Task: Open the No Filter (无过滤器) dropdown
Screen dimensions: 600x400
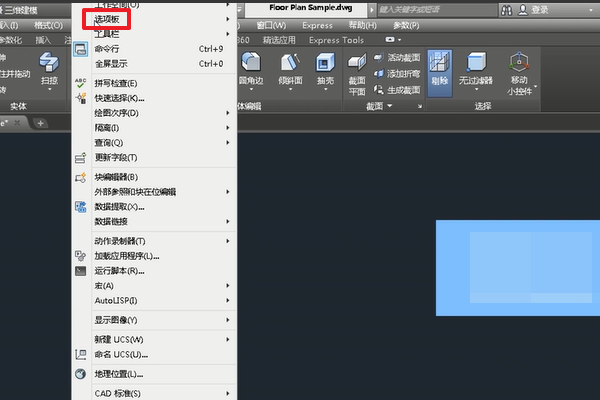Action: [476, 90]
